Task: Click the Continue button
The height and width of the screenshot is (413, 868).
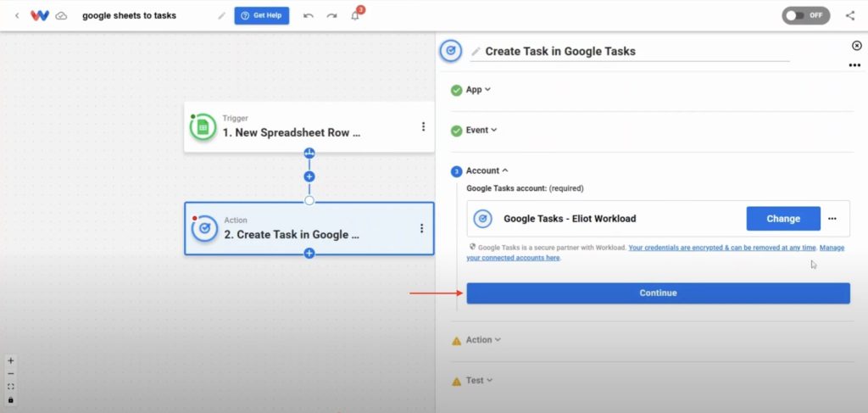Action: (658, 293)
